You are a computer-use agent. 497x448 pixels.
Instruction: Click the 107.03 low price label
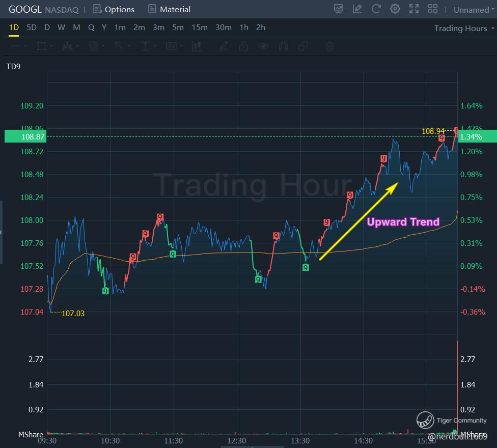pyautogui.click(x=73, y=314)
